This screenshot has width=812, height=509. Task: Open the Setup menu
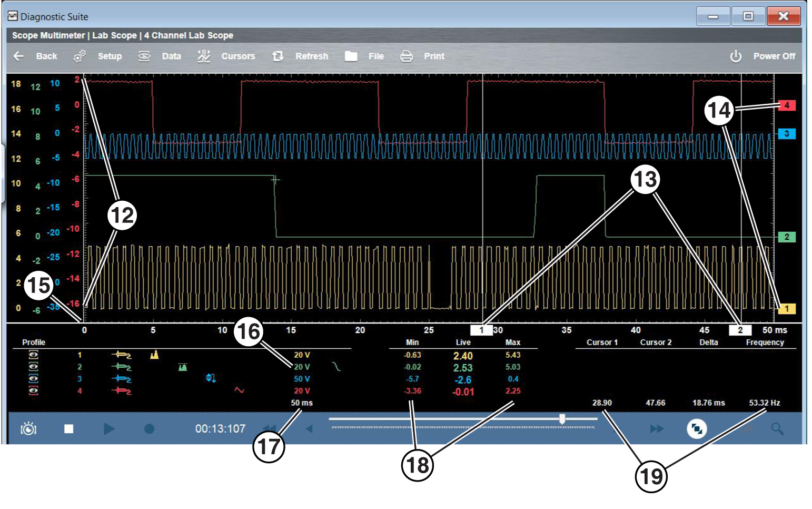click(x=98, y=56)
